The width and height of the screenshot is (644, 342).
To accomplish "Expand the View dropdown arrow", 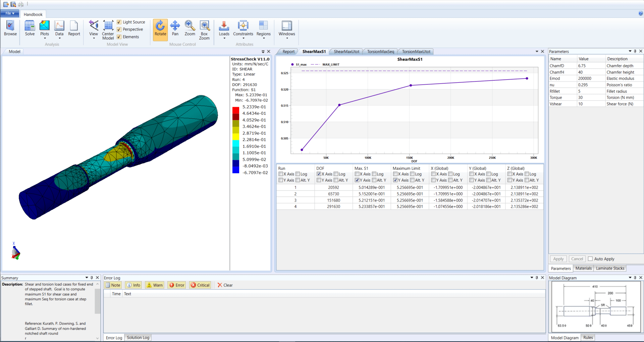I will (x=94, y=38).
